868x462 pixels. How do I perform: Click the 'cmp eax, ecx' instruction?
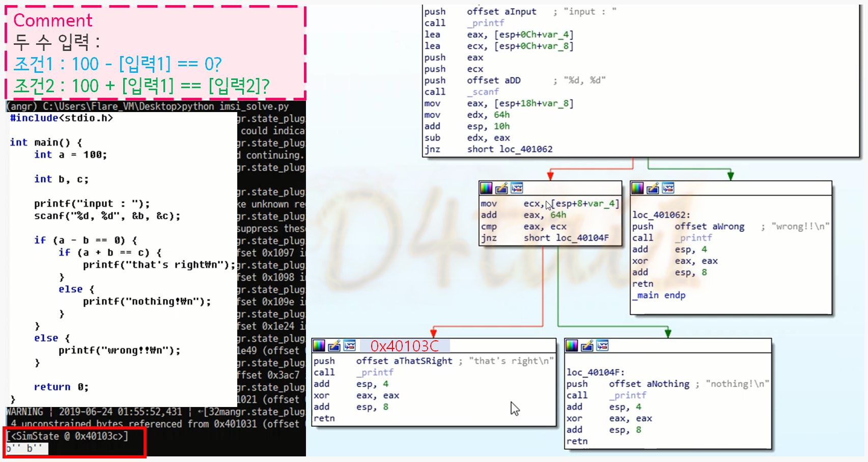524,226
